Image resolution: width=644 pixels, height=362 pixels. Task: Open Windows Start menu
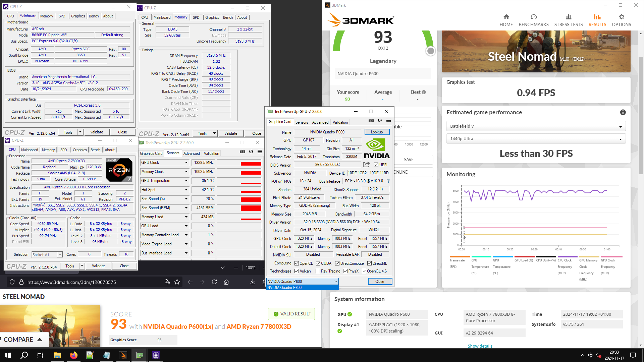pos(8,355)
